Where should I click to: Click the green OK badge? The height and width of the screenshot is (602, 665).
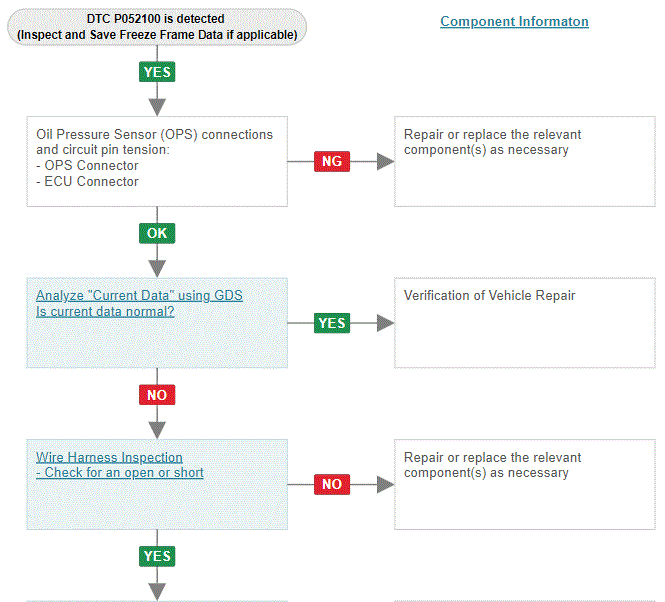point(157,233)
